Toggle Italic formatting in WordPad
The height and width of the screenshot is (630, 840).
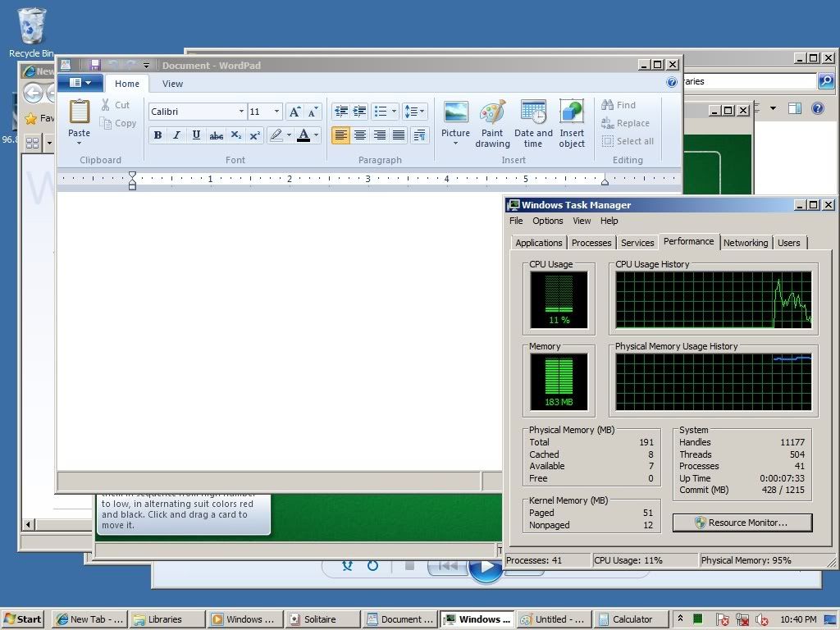[176, 135]
